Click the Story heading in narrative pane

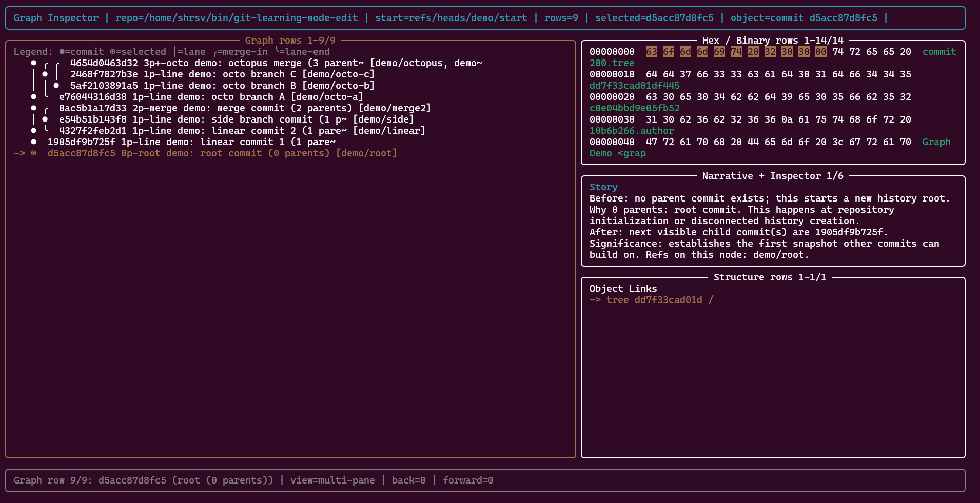pos(603,187)
